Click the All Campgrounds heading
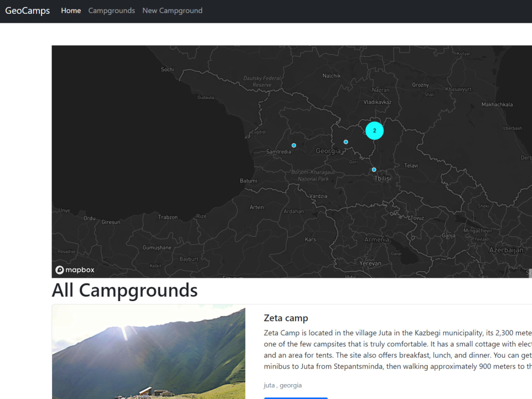This screenshot has height=399, width=532. pyautogui.click(x=124, y=290)
